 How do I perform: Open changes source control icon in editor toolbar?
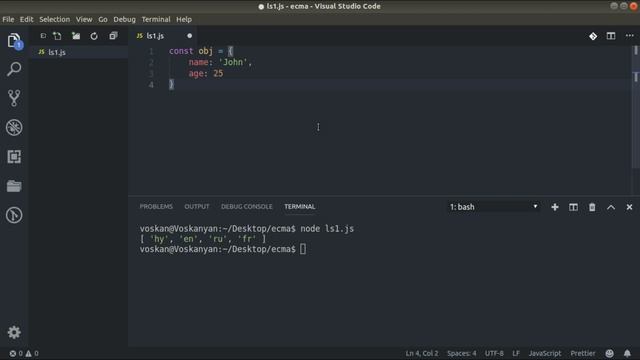click(593, 36)
